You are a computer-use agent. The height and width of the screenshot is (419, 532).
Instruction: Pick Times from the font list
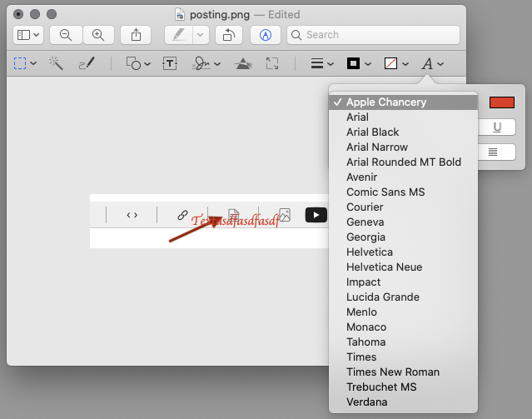pyautogui.click(x=404, y=357)
